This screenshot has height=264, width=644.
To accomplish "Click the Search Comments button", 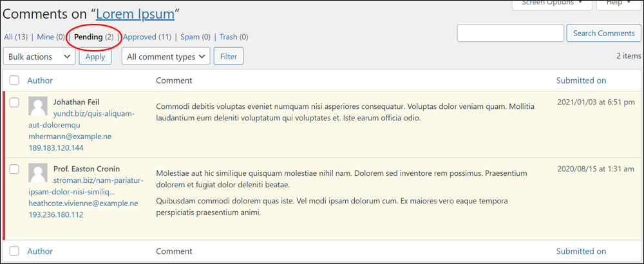I will tap(604, 33).
